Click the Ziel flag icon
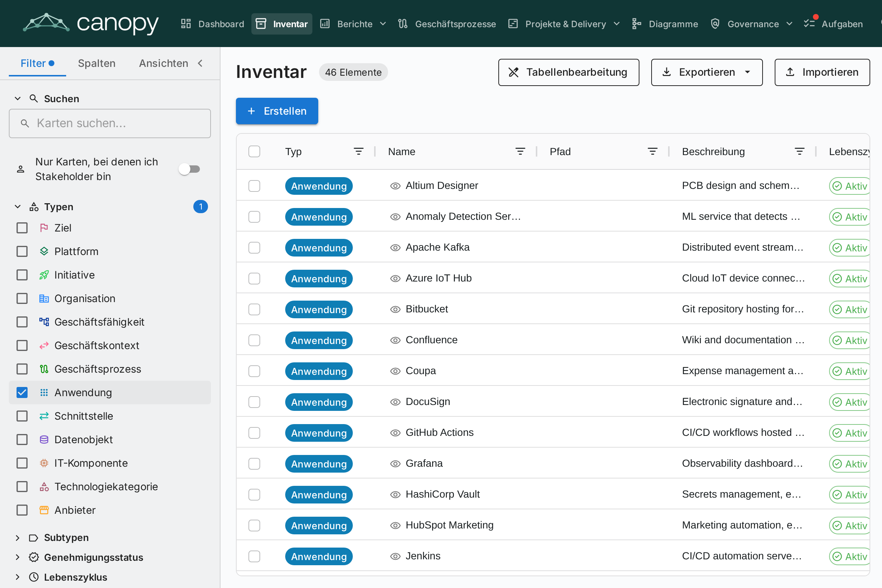Viewport: 882px width, 588px height. [44, 227]
